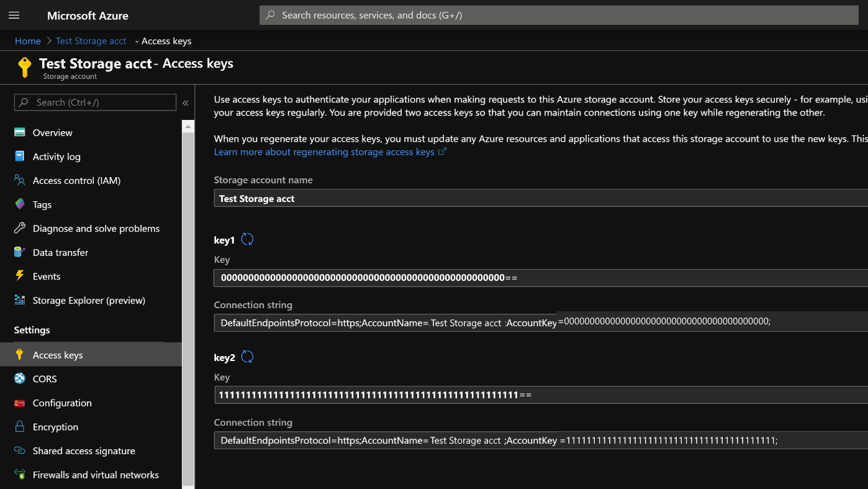The width and height of the screenshot is (868, 489).
Task: Open Diagnose and solve problems
Action: tap(20, 229)
